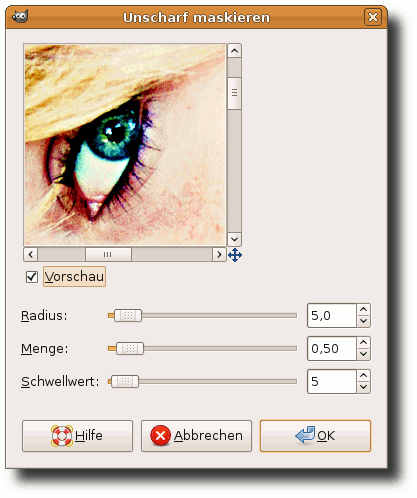This screenshot has height=498, width=417.
Task: Click the up arrow of preview vertical scrollbar
Action: pyautogui.click(x=234, y=51)
